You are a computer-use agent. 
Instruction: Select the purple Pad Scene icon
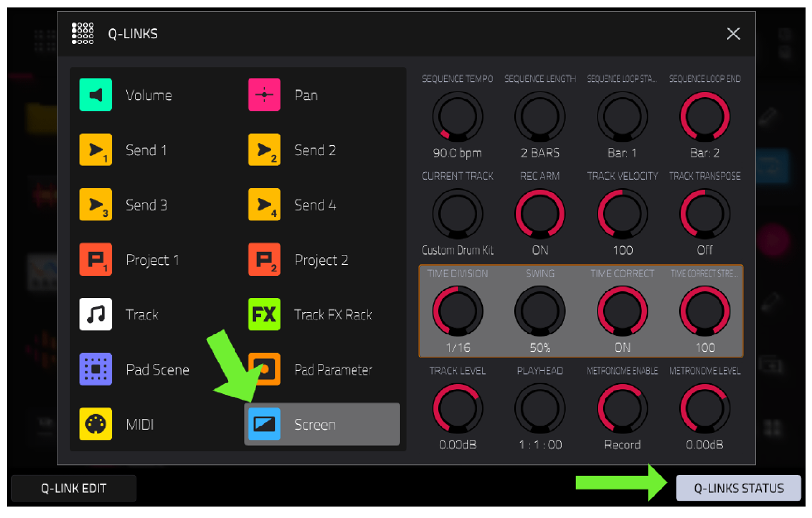point(96,369)
